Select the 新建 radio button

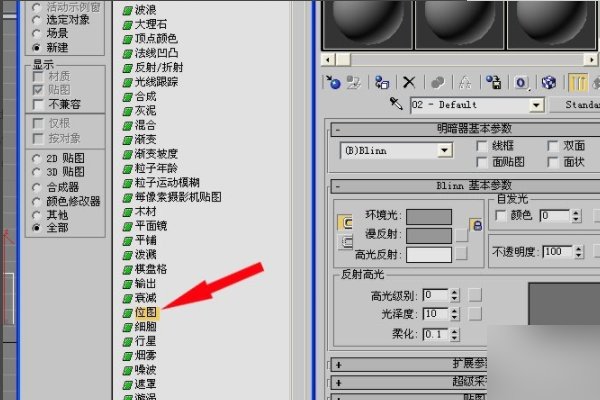[x=36, y=48]
